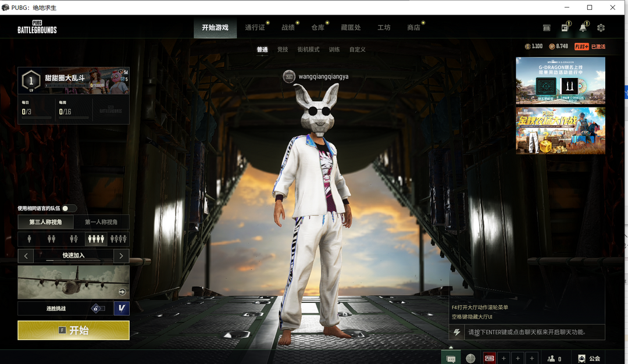Switch to 竞技 (ranked) mode tab
The width and height of the screenshot is (628, 364).
[283, 49]
